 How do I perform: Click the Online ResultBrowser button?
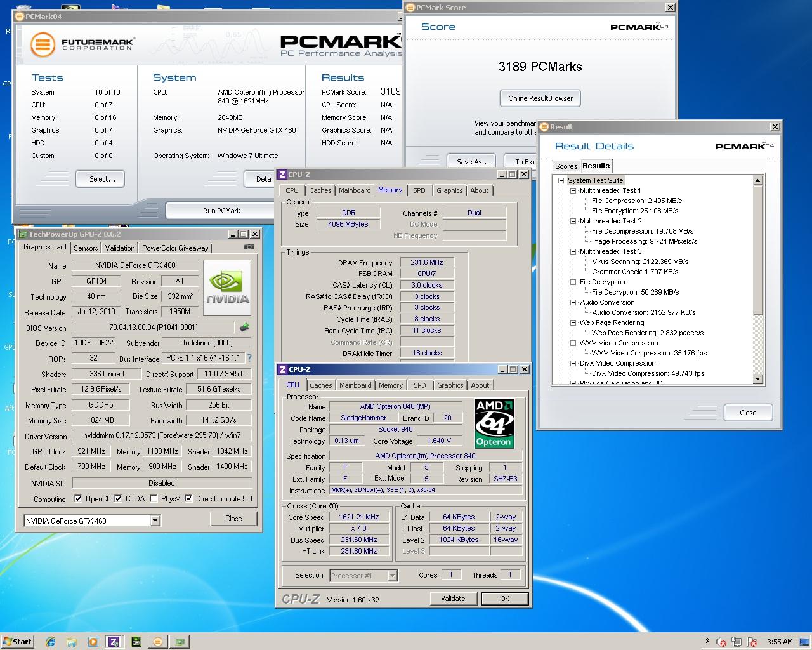pos(540,98)
